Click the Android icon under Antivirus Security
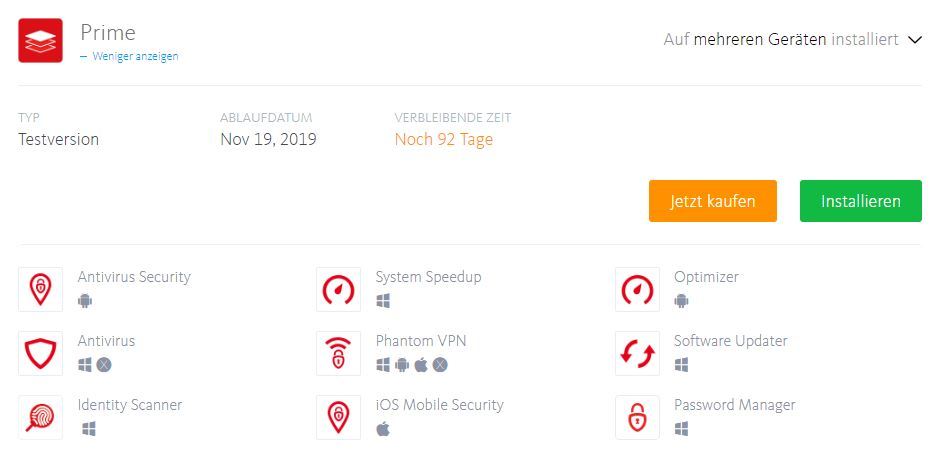 point(85,301)
